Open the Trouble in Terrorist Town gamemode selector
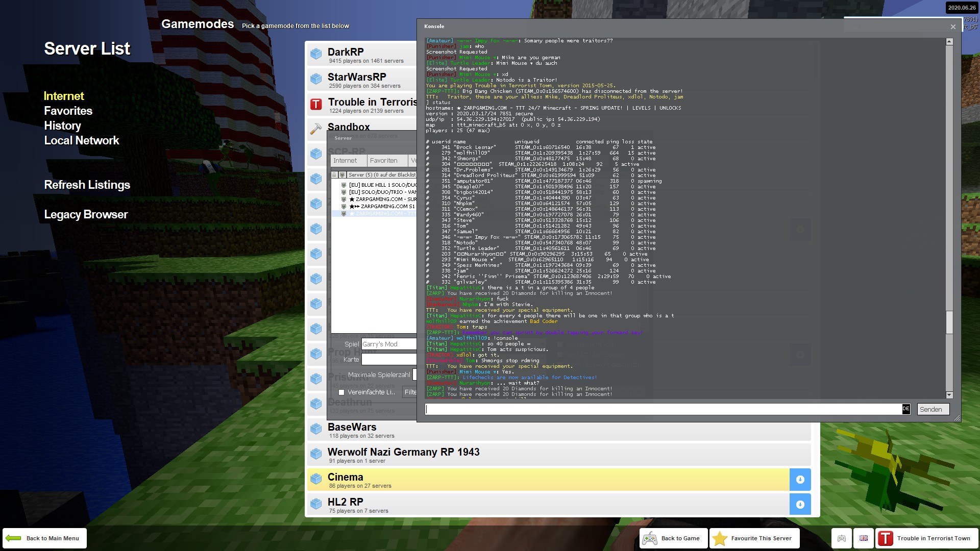The width and height of the screenshot is (980, 551). pyautogui.click(x=926, y=538)
